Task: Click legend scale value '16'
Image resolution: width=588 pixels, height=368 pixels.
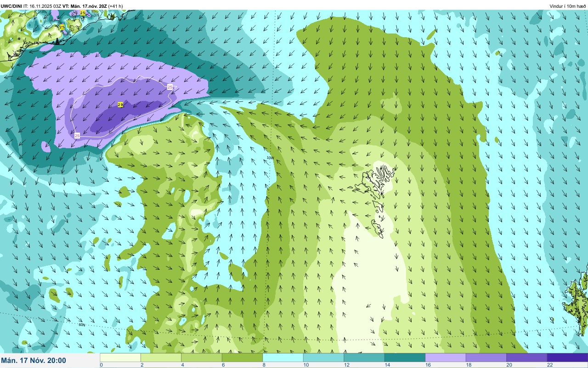Action: (427, 365)
